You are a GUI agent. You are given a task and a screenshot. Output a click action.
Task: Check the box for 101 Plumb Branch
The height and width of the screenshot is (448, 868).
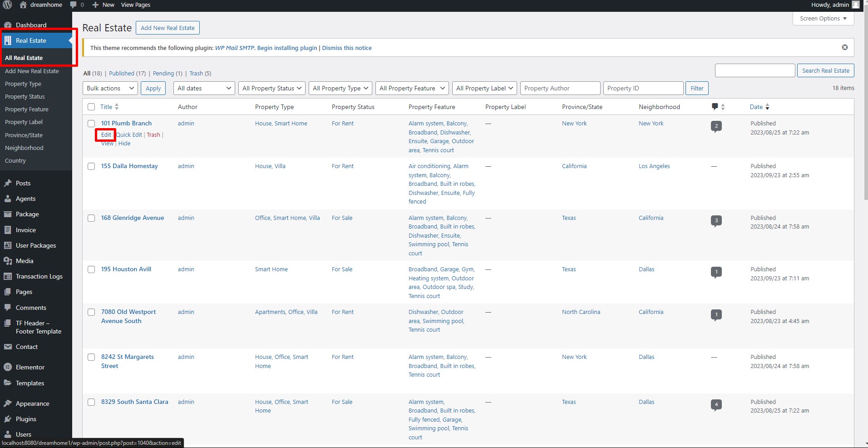coord(91,124)
